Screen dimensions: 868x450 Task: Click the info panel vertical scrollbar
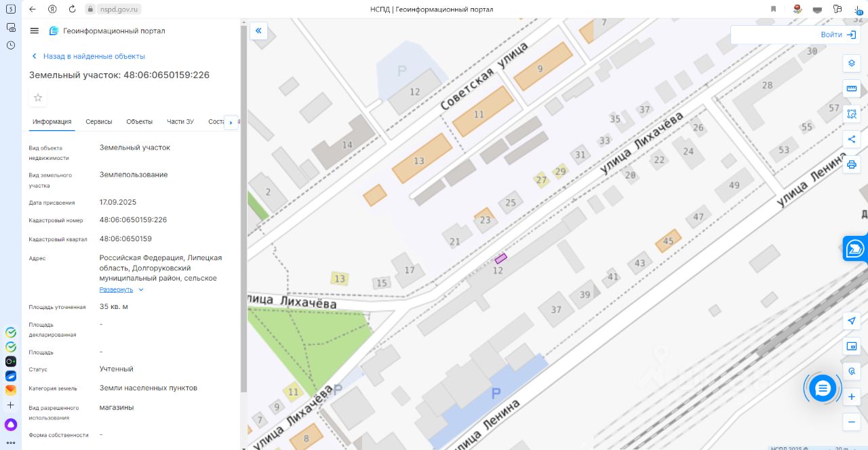[x=243, y=210]
